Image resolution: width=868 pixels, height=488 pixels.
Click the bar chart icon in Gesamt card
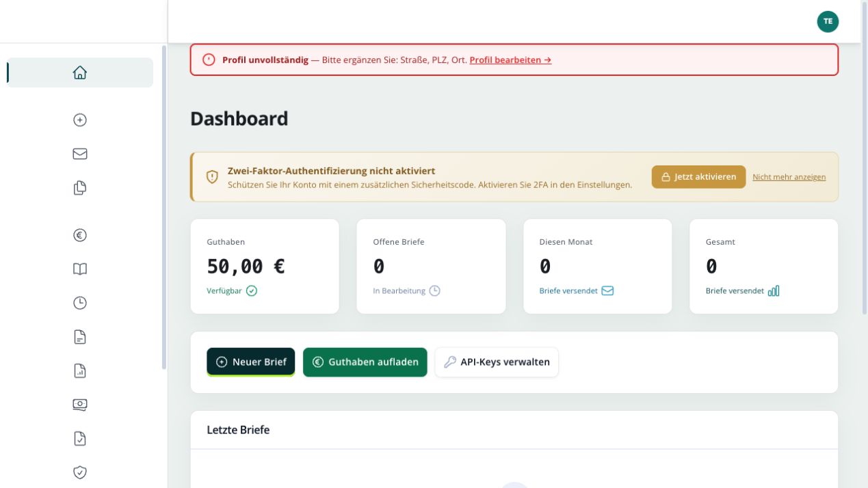[774, 290]
